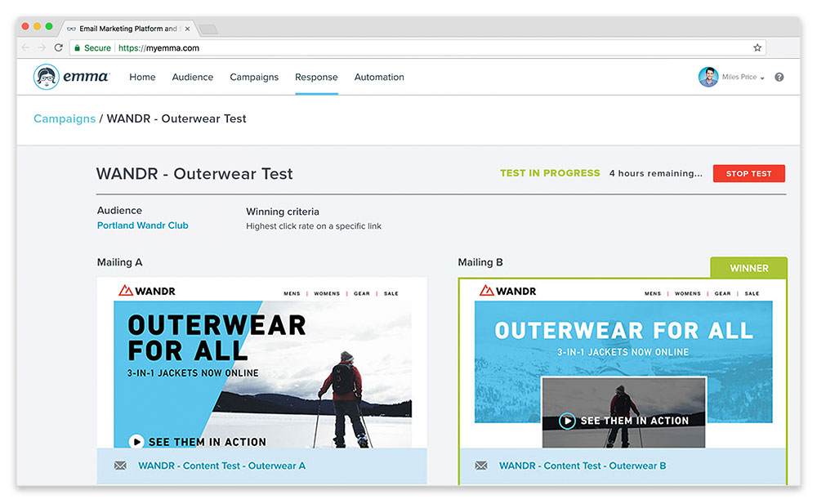Expand the Miles Price account dropdown
This screenshot has height=504, width=817.
click(x=762, y=78)
